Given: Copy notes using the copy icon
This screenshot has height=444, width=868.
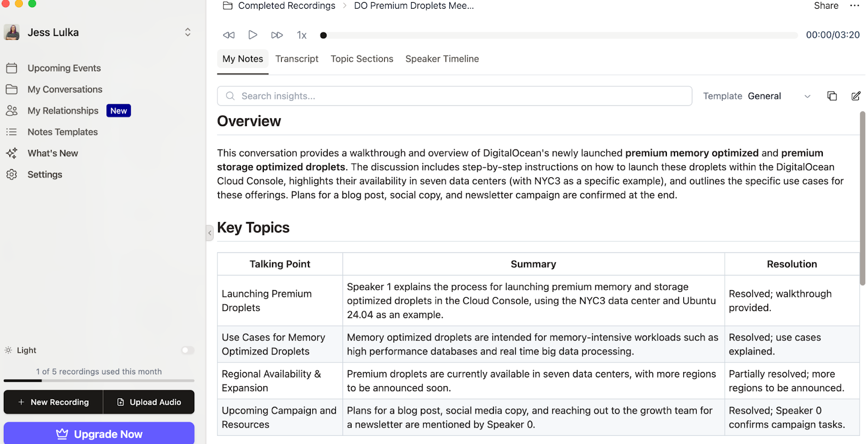Looking at the screenshot, I should click(x=831, y=96).
